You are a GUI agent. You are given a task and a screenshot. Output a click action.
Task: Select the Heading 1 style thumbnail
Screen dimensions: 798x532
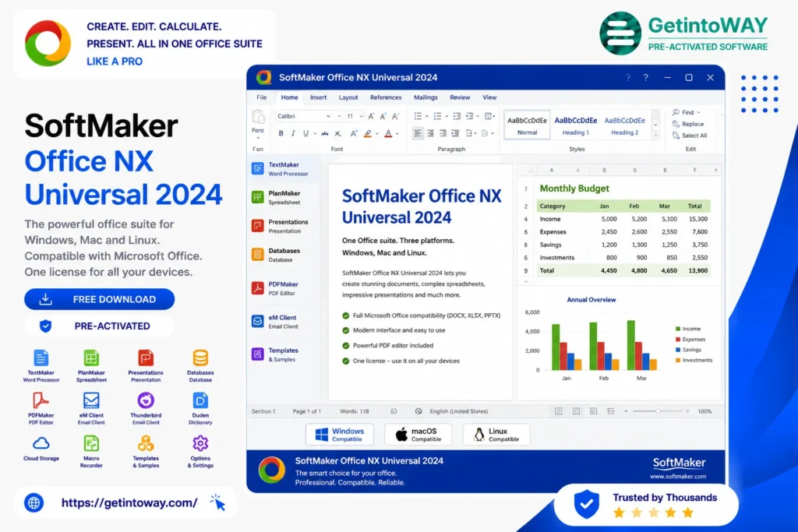(x=576, y=125)
